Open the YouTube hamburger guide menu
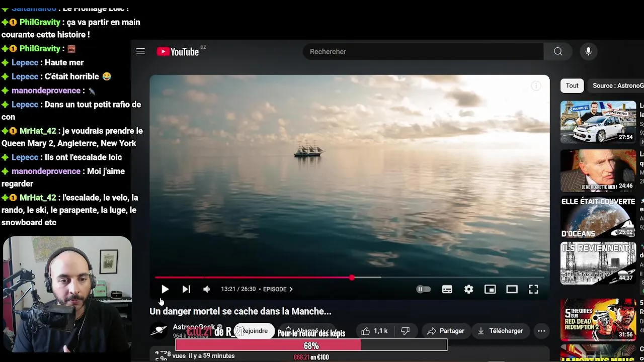The width and height of the screenshot is (644, 362). 140,51
